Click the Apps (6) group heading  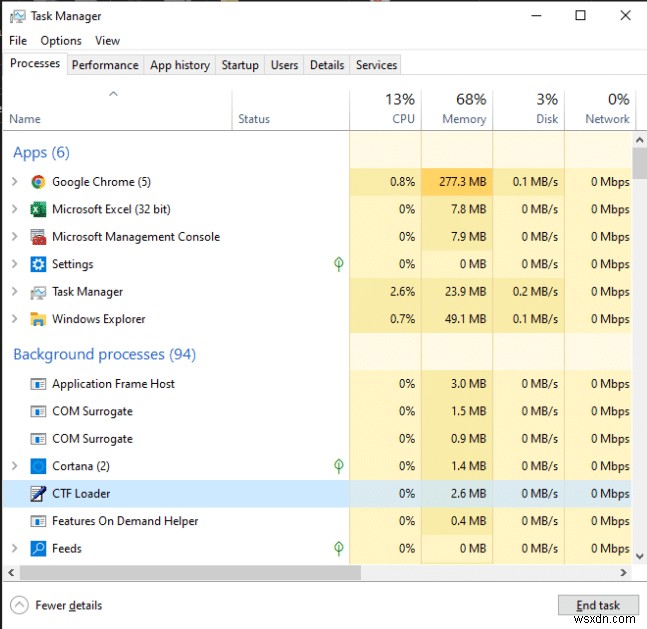coord(41,152)
